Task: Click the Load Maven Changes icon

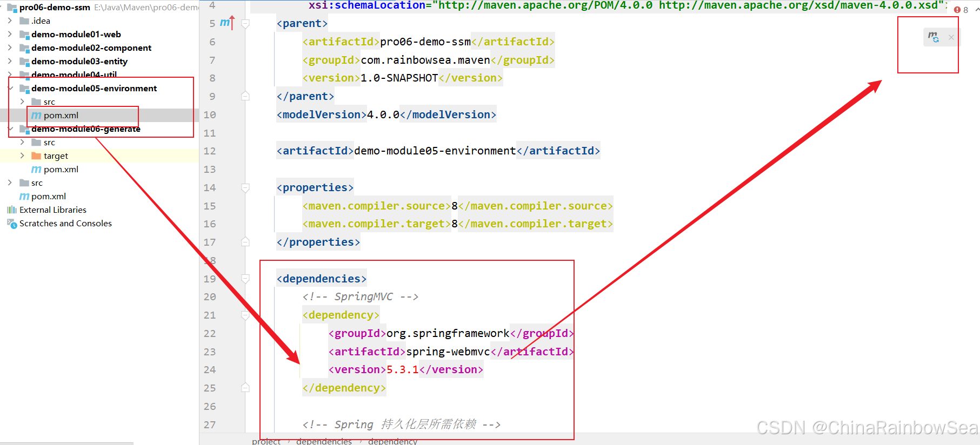Action: [x=934, y=37]
